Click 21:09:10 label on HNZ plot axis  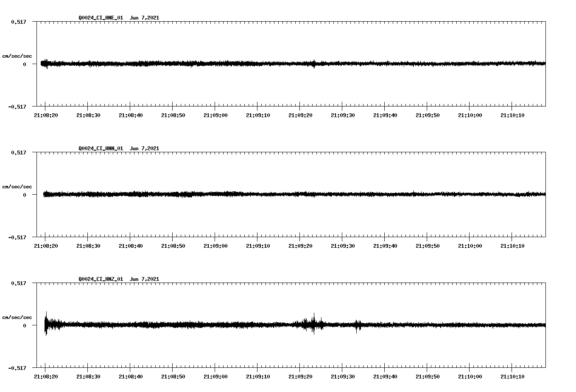[258, 377]
